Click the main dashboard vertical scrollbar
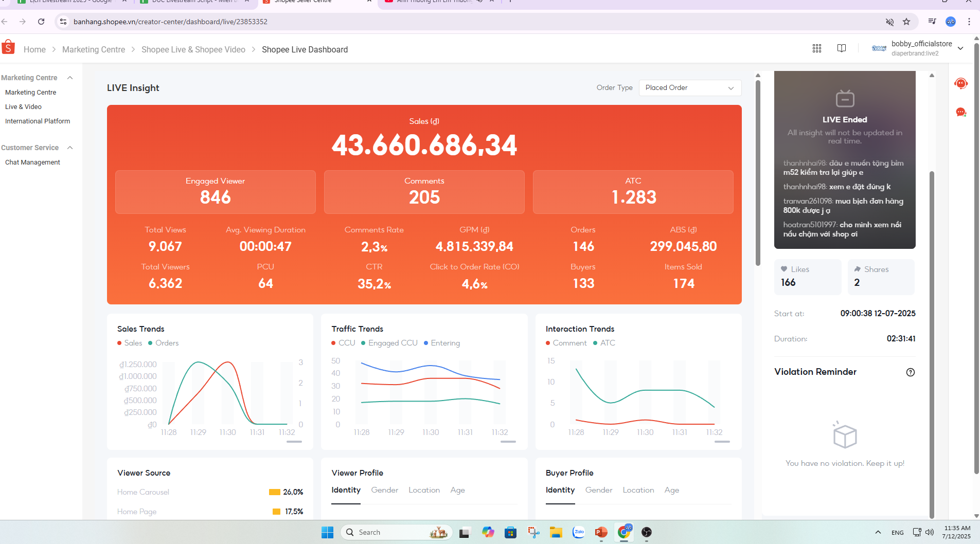The height and width of the screenshot is (544, 980). pos(758,172)
